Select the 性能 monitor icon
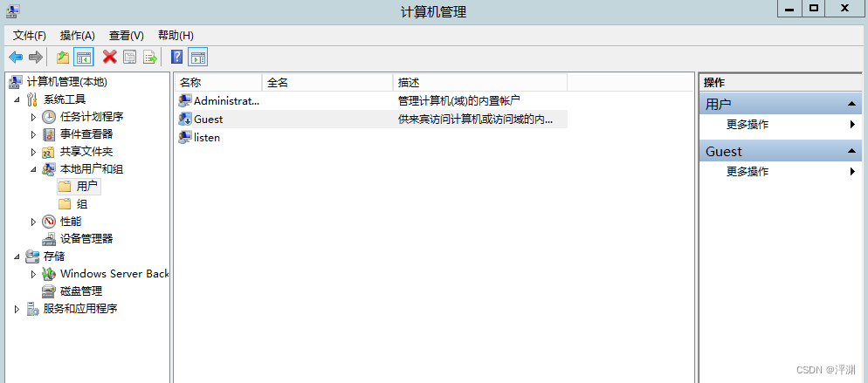This screenshot has width=868, height=383. pyautogui.click(x=49, y=222)
